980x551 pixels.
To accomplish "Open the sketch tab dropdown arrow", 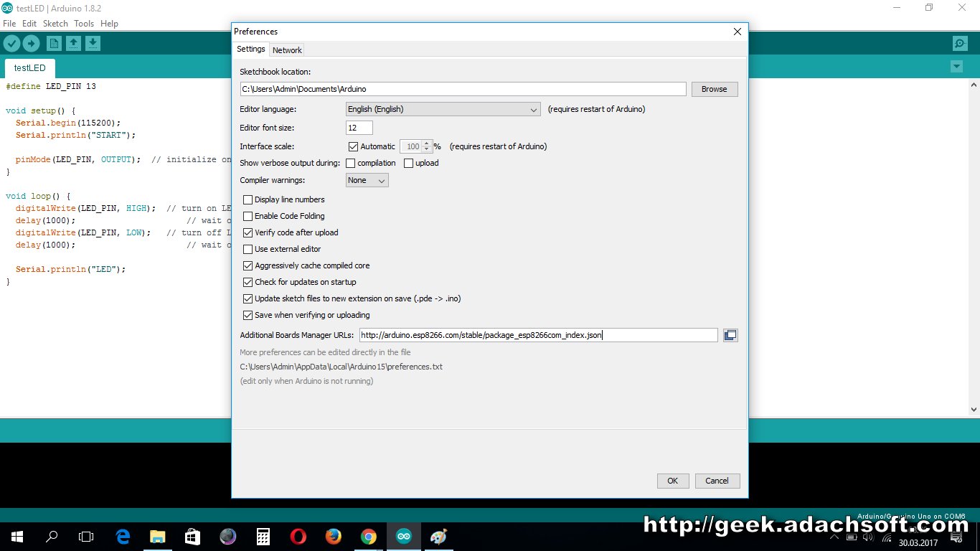I will pos(956,67).
